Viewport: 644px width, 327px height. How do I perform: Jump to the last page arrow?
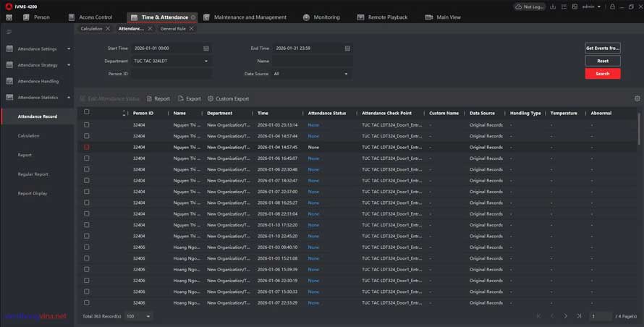pos(578,316)
